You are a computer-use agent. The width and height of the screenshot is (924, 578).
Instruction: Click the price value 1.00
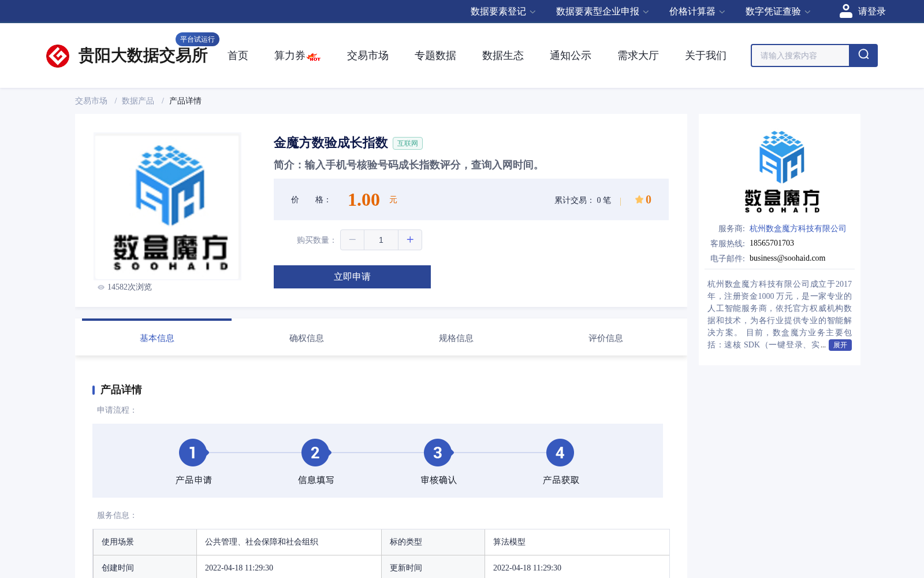pyautogui.click(x=364, y=199)
